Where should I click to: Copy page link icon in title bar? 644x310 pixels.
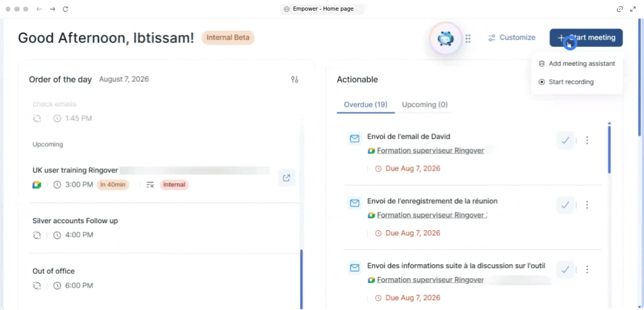coord(620,9)
